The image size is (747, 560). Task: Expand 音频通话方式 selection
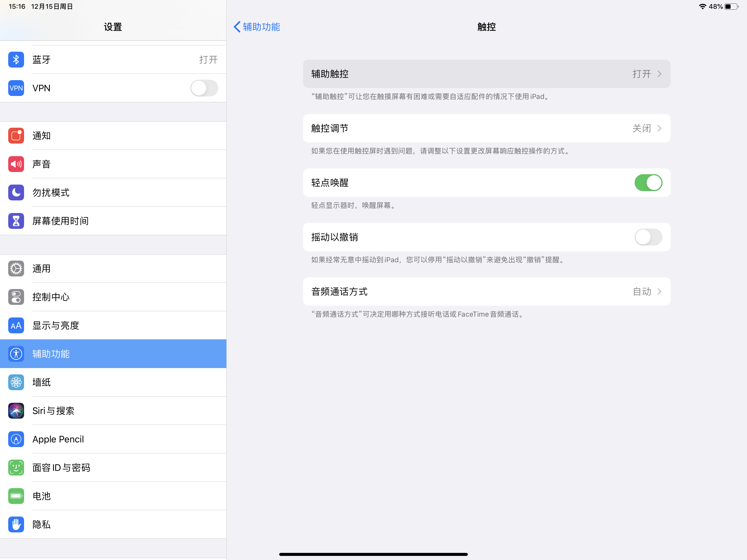pyautogui.click(x=486, y=292)
